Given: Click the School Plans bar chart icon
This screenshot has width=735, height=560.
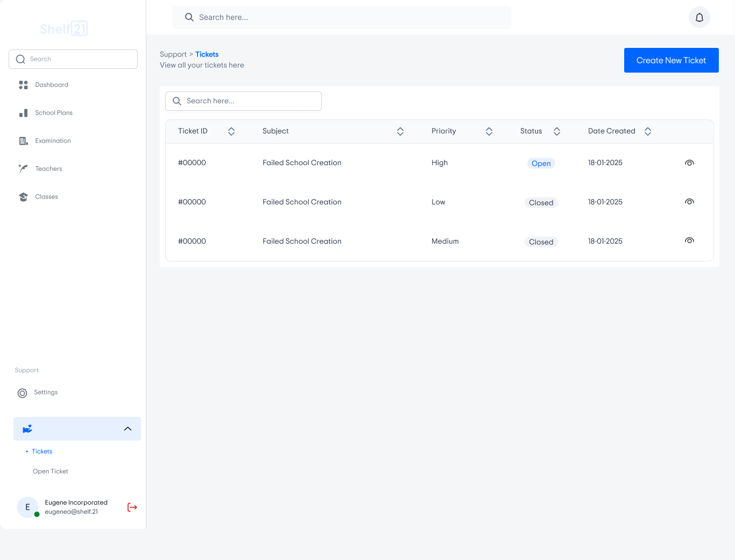Looking at the screenshot, I should (23, 113).
